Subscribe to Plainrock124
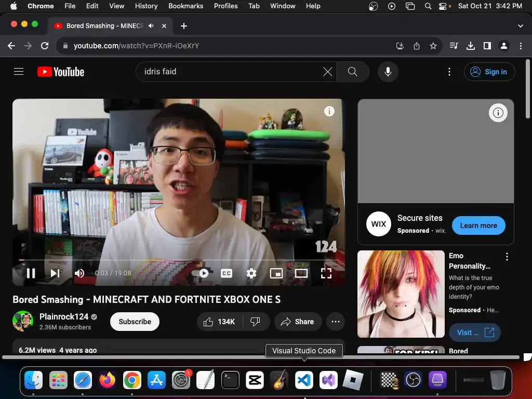This screenshot has width=532, height=399. [x=135, y=322]
